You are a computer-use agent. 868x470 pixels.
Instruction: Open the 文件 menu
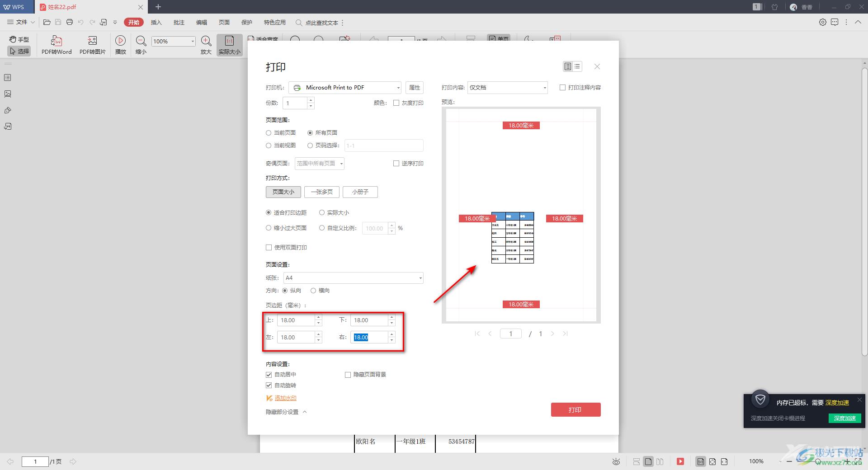tap(21, 22)
